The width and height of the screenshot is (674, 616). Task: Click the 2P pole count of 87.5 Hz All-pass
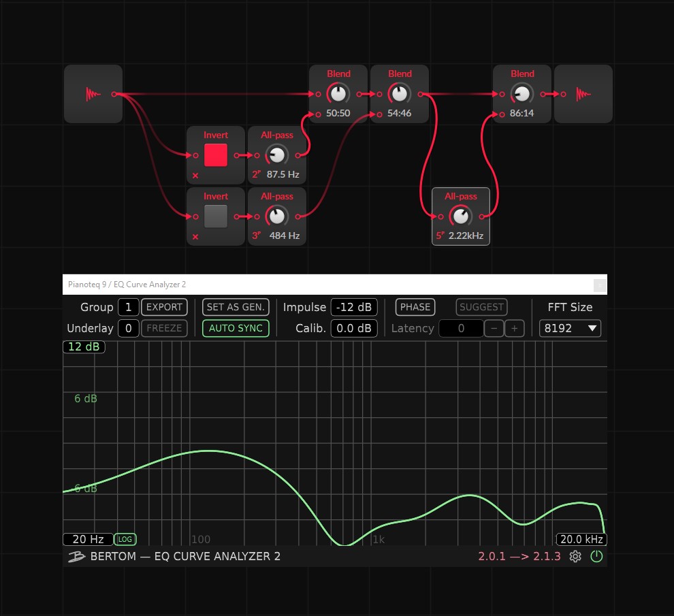[x=256, y=174]
